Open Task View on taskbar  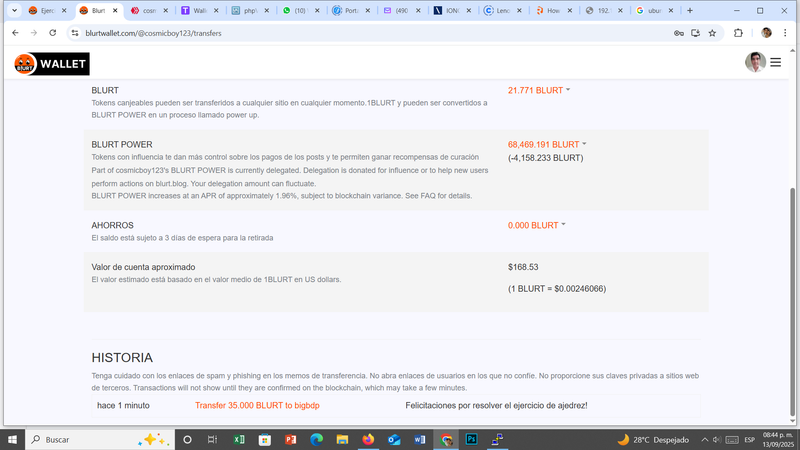pyautogui.click(x=212, y=439)
